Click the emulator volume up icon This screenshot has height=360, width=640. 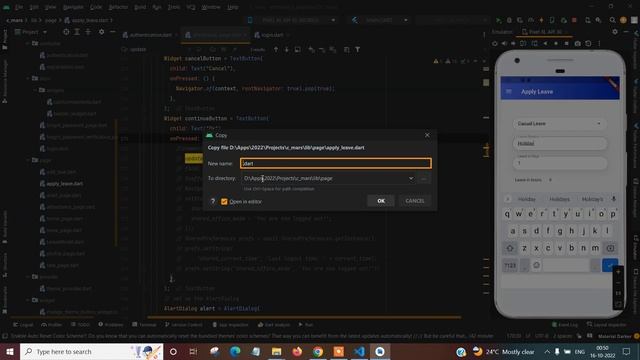tap(504, 44)
